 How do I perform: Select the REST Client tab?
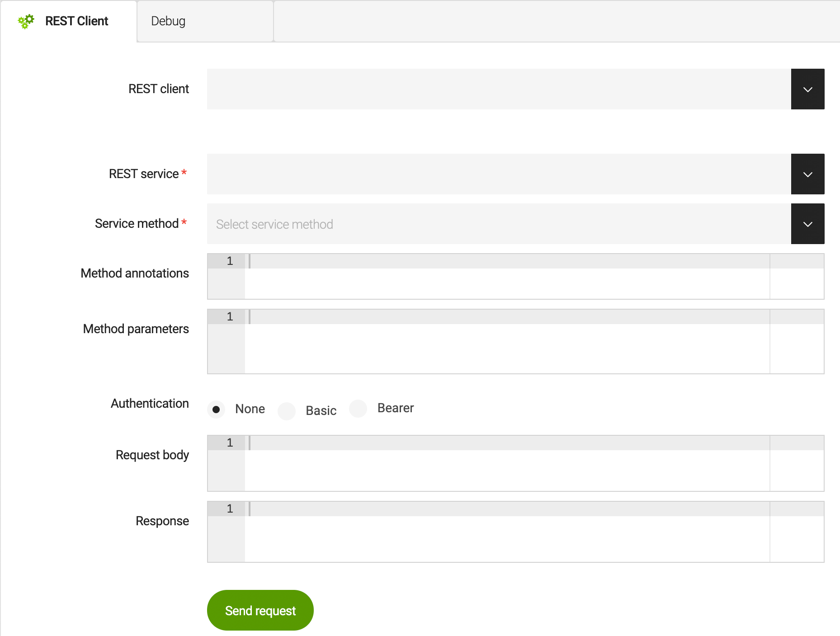[76, 21]
